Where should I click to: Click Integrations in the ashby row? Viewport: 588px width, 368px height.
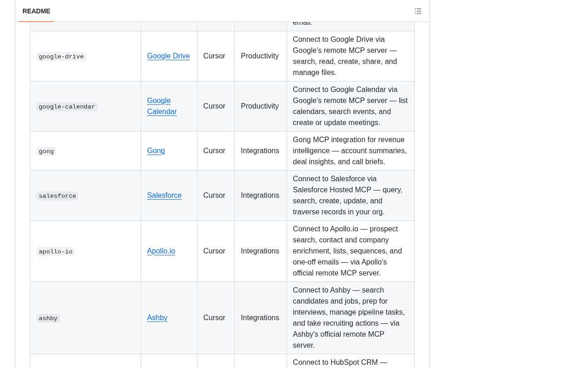[x=260, y=318]
